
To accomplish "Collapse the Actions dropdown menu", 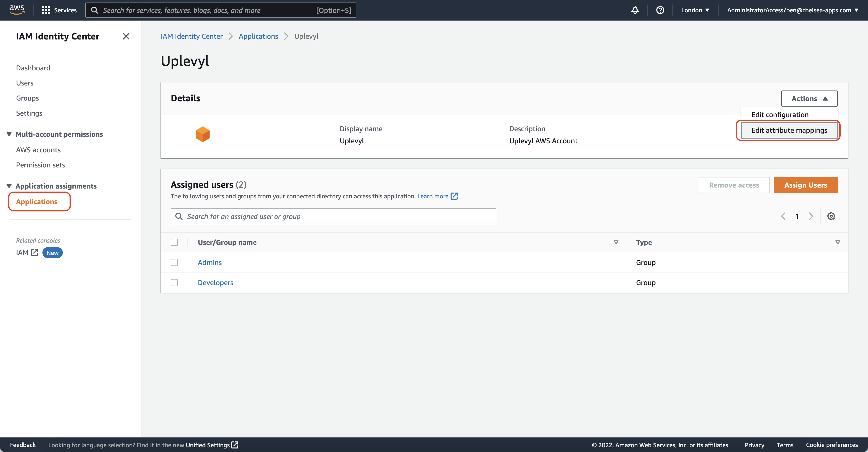I will tap(809, 99).
